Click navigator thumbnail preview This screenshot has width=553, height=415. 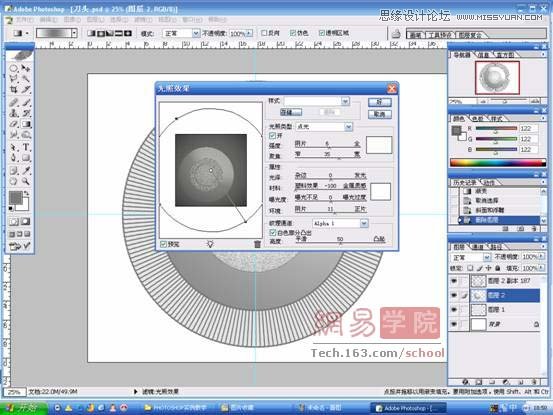pos(497,78)
